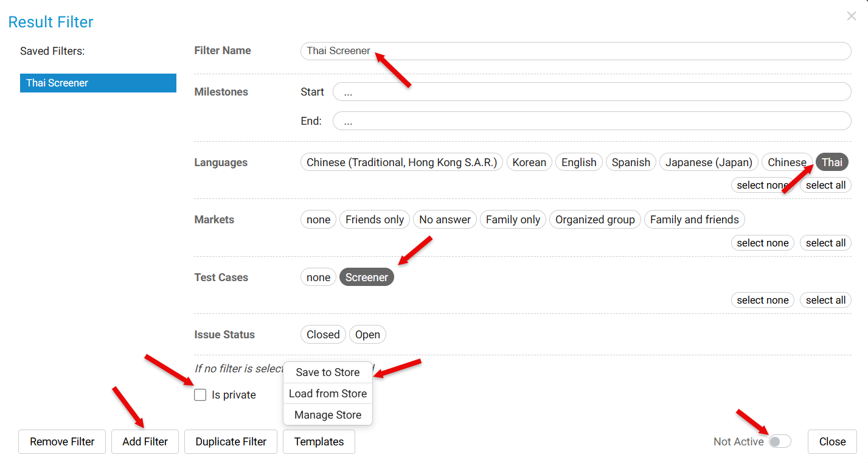The image size is (868, 463).
Task: Open the Templates dropdown button
Action: point(319,442)
